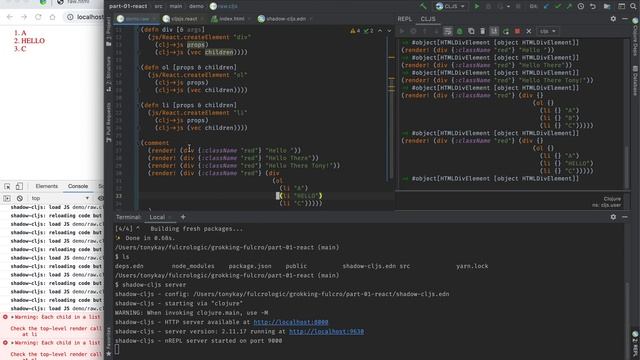
Task: Click the copy icon in REPL toolbar
Action: click(471, 31)
